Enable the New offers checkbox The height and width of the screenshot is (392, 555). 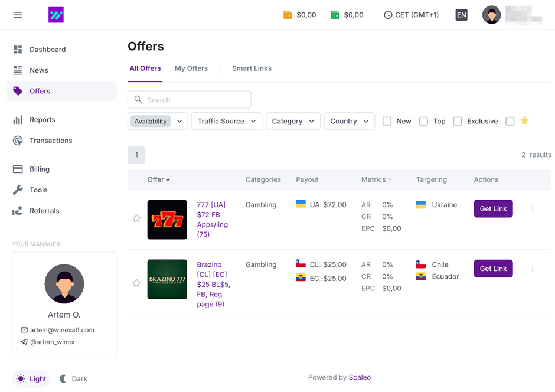[387, 121]
